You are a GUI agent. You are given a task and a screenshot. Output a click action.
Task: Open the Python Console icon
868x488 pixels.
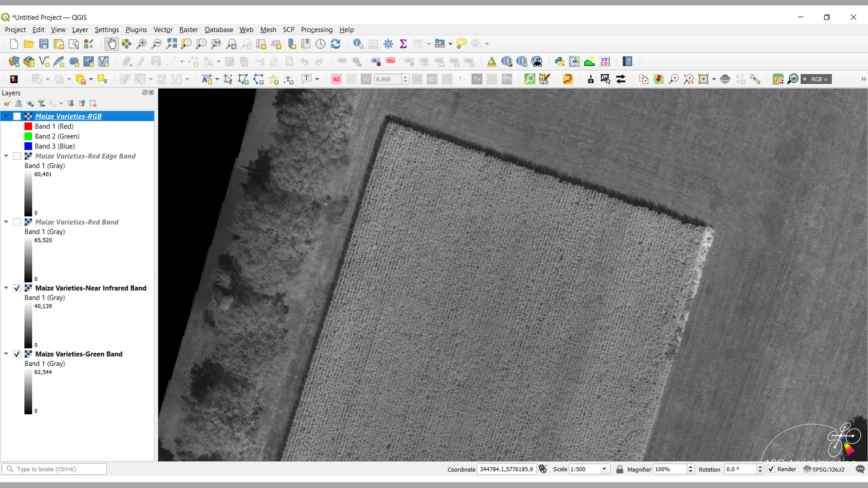click(x=559, y=61)
